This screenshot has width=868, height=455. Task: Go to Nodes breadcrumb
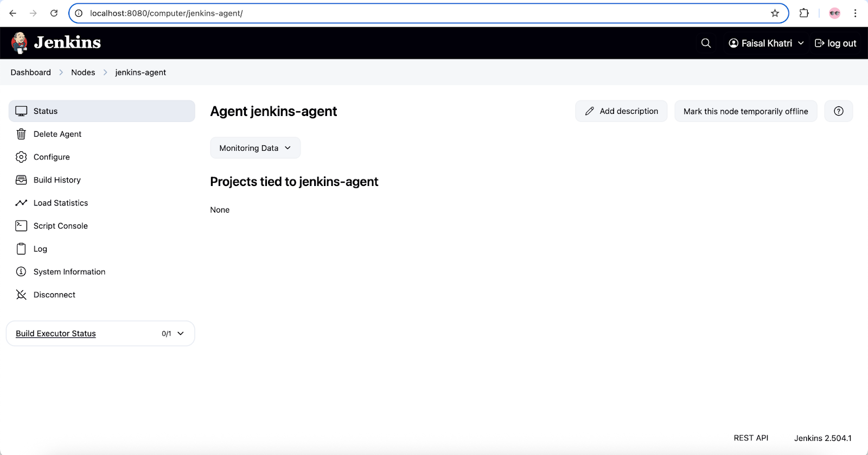click(83, 72)
